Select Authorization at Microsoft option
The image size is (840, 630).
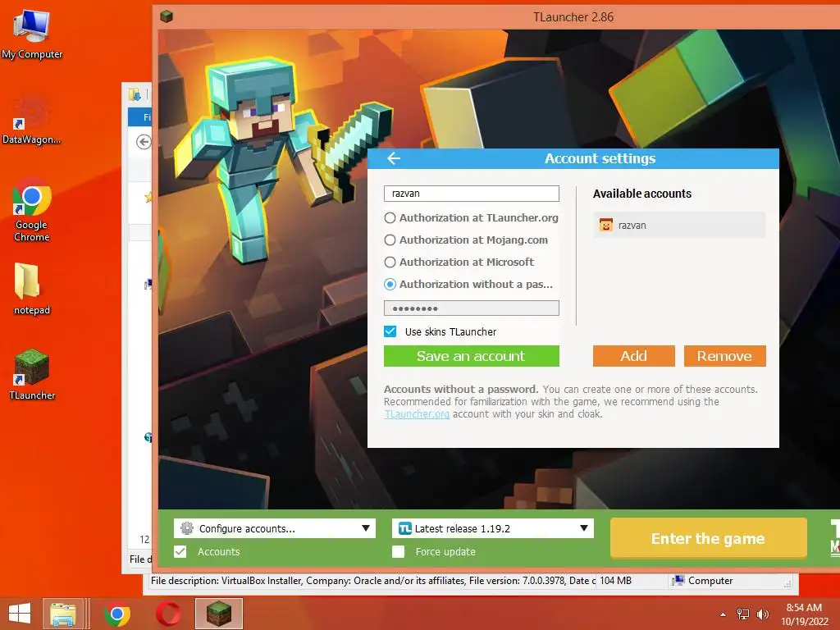(459, 262)
